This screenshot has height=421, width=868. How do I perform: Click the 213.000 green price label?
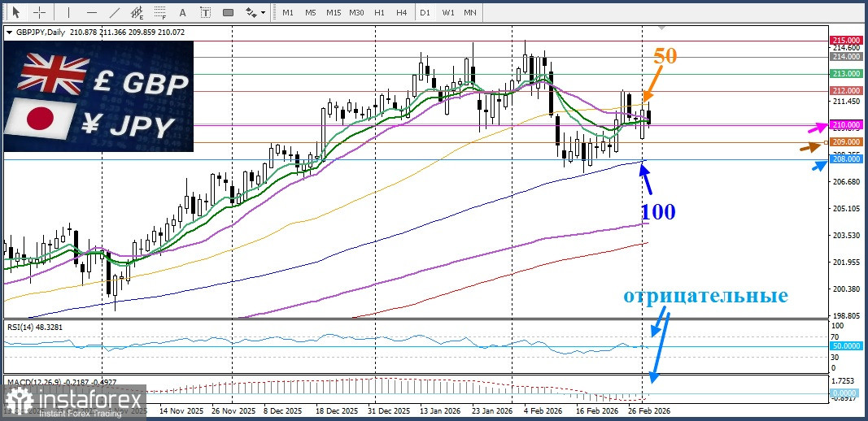pyautogui.click(x=846, y=74)
